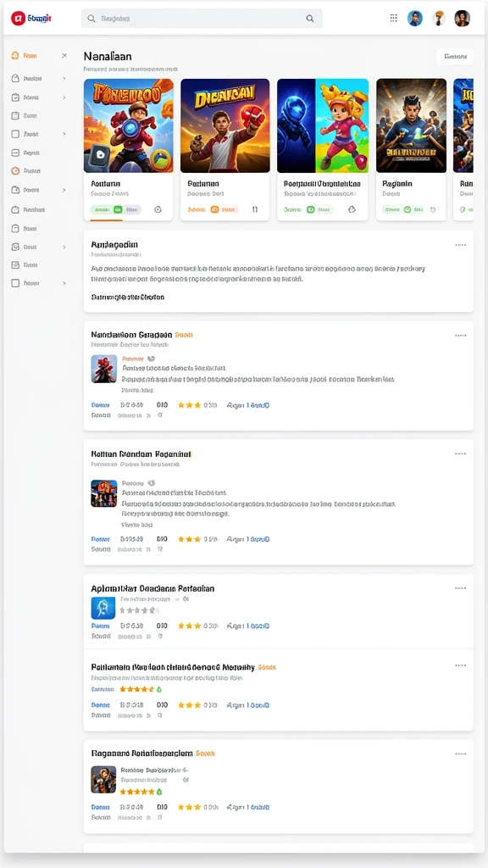Expand the chevron beside the bottom sidebar entry
The image size is (488, 868).
pos(64,283)
